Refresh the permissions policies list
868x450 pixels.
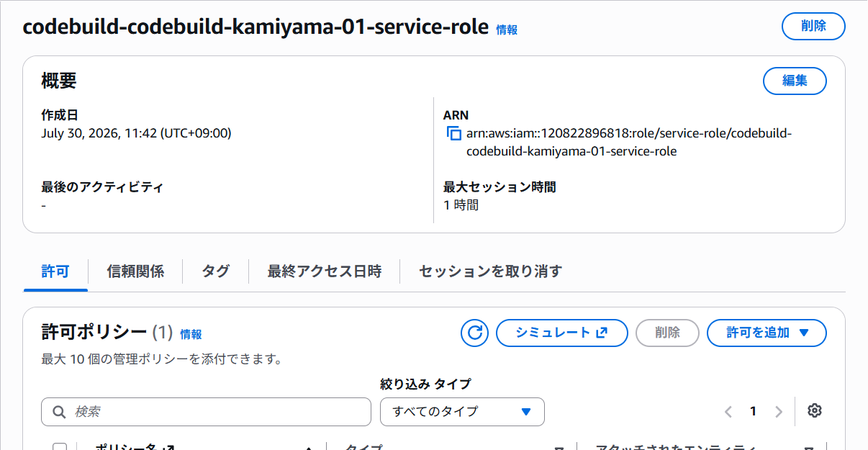(474, 333)
